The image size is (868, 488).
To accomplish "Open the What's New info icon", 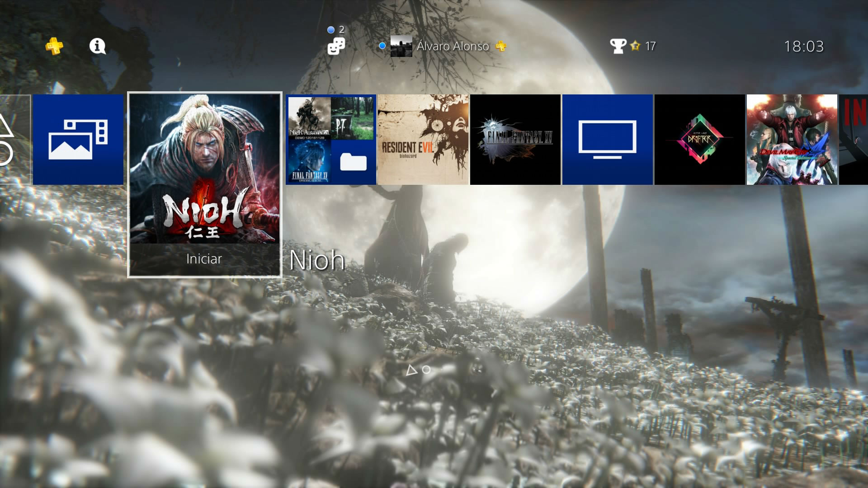I will point(97,46).
